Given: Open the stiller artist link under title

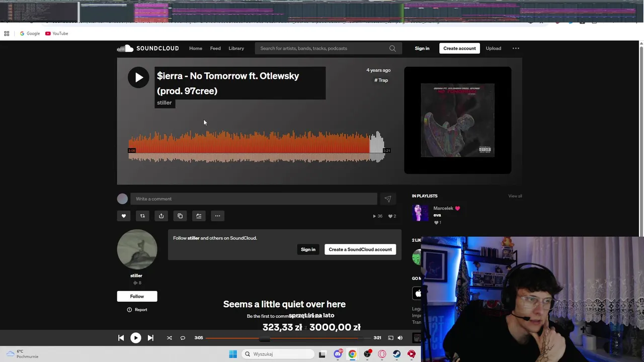Looking at the screenshot, I should coord(165,103).
